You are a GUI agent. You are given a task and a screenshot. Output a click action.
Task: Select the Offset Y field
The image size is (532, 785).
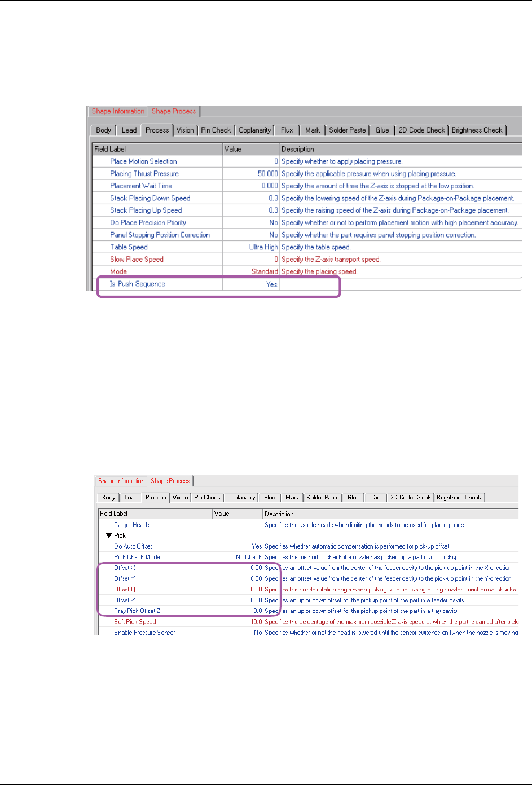point(125,578)
